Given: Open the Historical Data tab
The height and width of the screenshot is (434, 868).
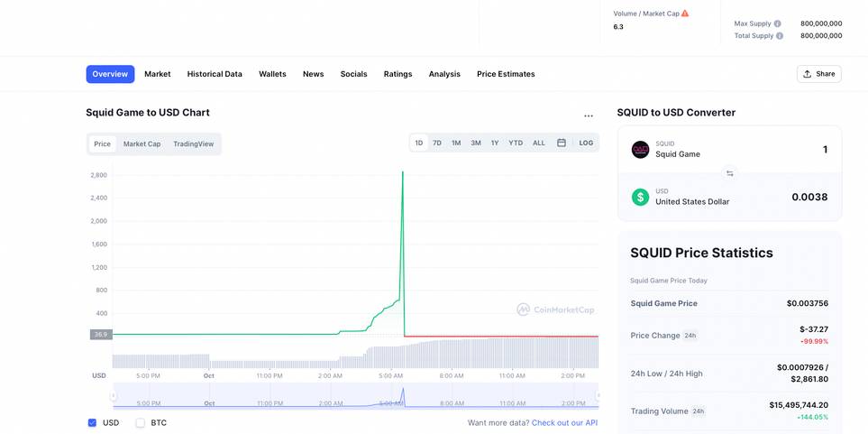Looking at the screenshot, I should point(215,74).
